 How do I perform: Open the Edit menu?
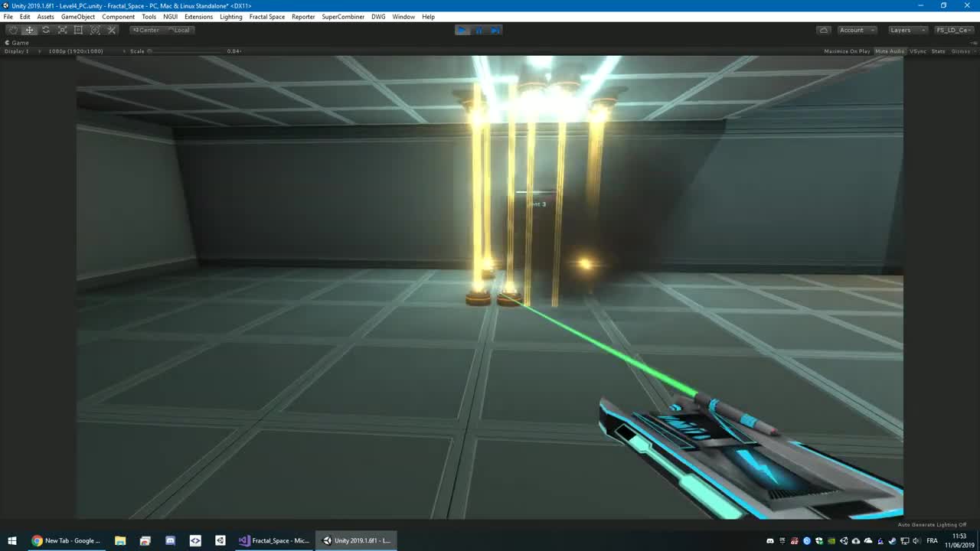25,17
